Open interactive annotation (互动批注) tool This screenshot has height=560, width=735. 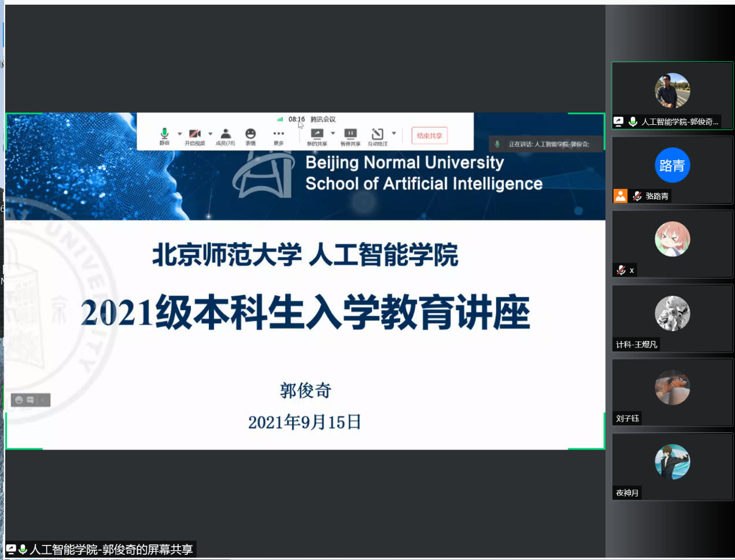pos(378,136)
